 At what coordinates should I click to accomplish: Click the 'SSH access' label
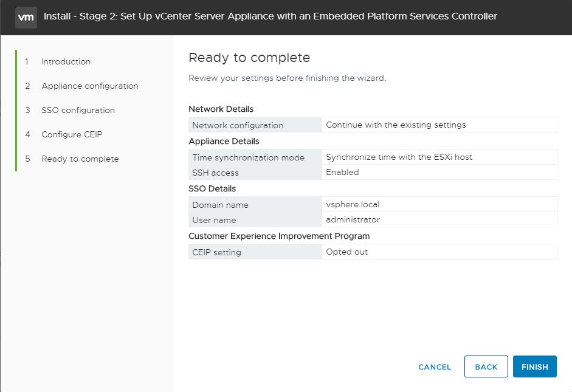[x=215, y=173]
